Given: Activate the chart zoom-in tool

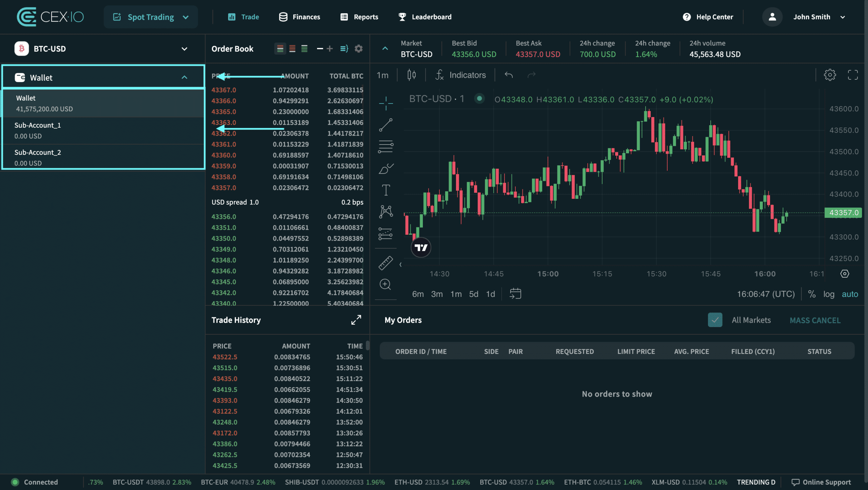Looking at the screenshot, I should (385, 284).
